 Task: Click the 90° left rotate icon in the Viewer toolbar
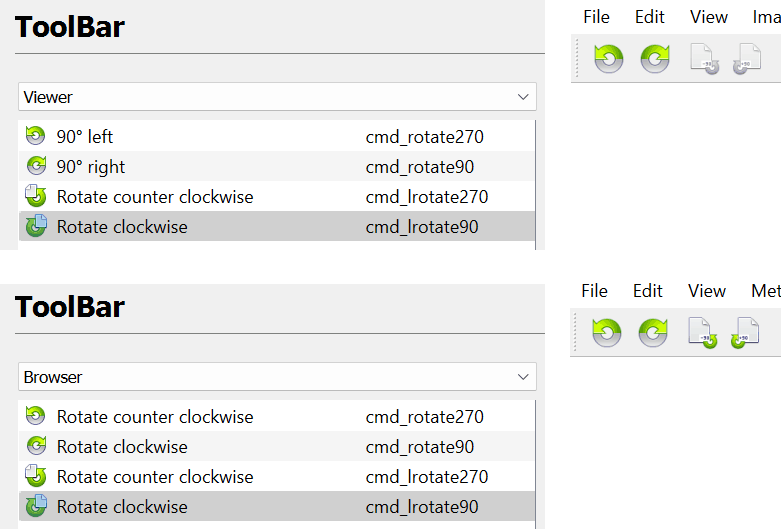click(608, 58)
